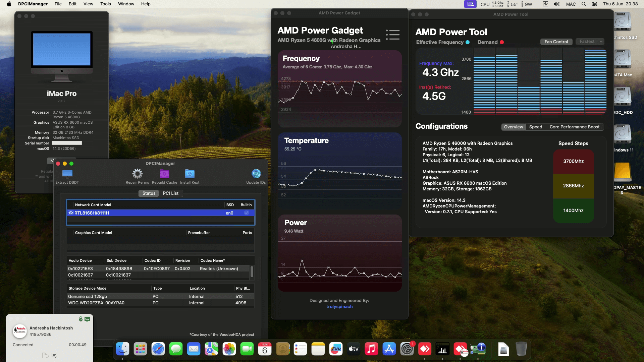The height and width of the screenshot is (362, 644).
Task: Click the Rebuild Cache icon in DPCIManager
Action: pos(164,174)
